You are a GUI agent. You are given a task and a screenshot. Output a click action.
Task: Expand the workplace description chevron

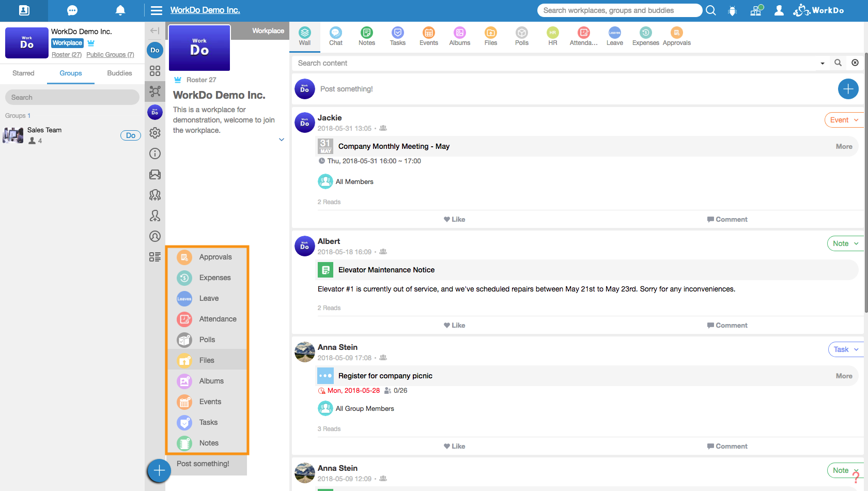282,140
